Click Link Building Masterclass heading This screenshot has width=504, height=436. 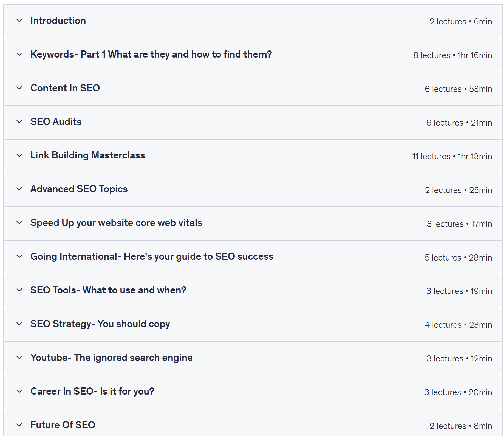tap(87, 155)
